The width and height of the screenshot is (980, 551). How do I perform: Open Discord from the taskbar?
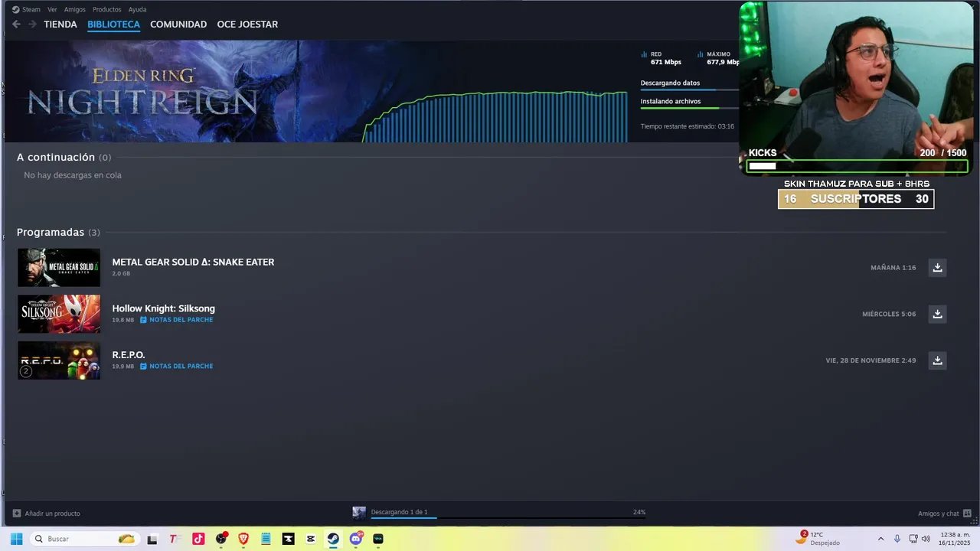pos(355,539)
